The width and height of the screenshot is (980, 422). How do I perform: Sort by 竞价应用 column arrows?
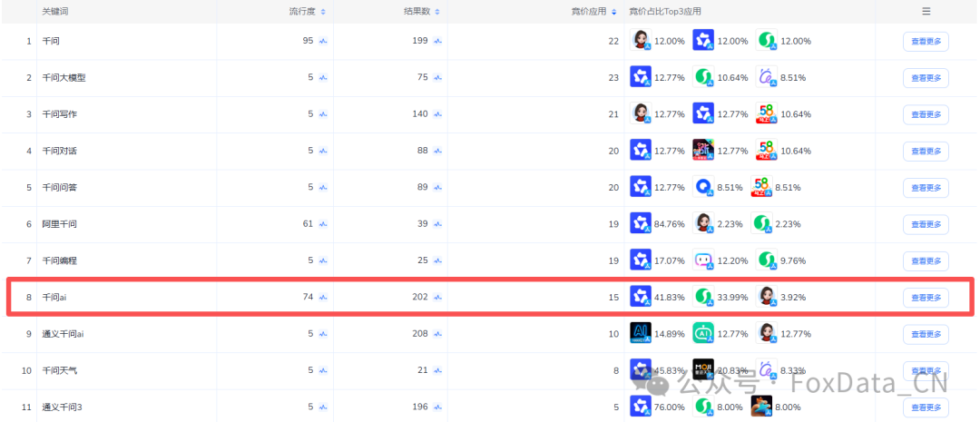pyautogui.click(x=613, y=12)
